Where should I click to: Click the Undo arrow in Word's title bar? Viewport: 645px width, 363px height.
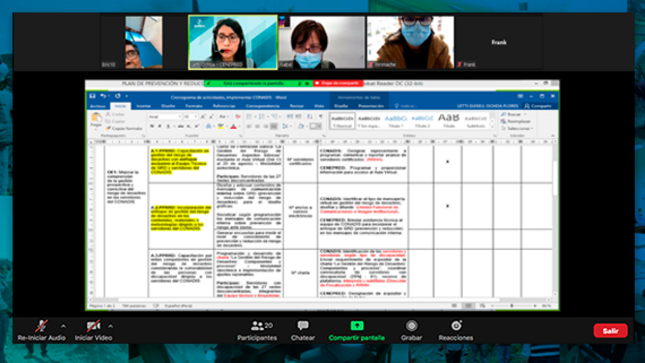[x=103, y=96]
